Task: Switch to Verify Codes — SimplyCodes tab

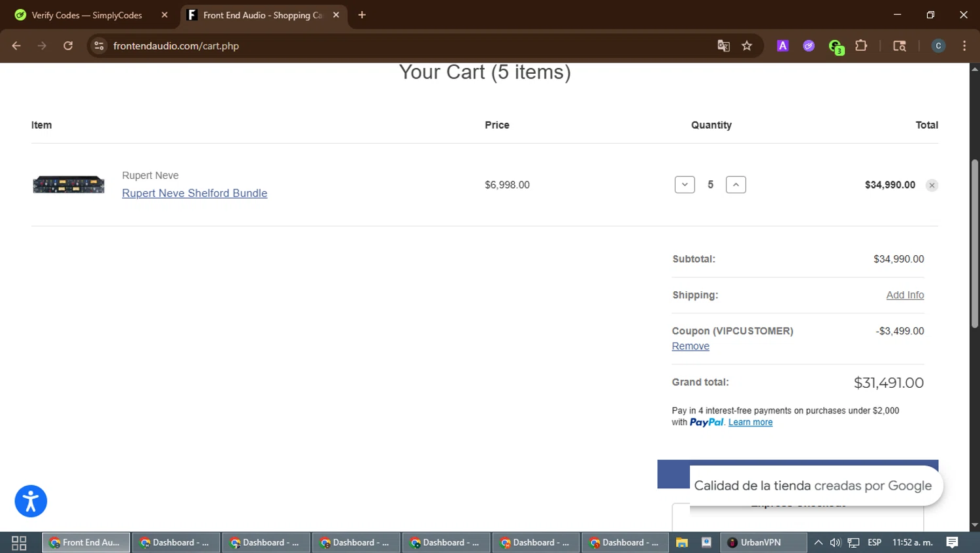Action: [x=87, y=15]
